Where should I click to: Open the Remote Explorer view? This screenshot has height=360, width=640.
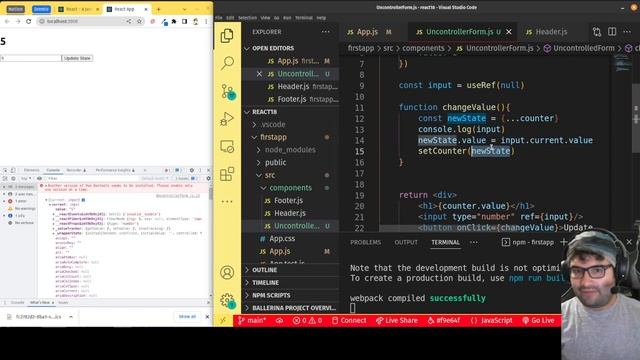pos(227,147)
